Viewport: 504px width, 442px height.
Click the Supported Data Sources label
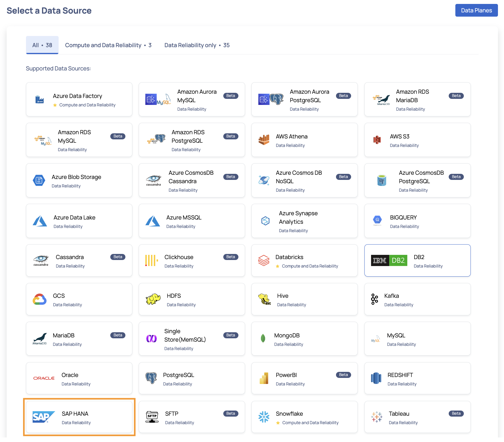[x=58, y=68]
